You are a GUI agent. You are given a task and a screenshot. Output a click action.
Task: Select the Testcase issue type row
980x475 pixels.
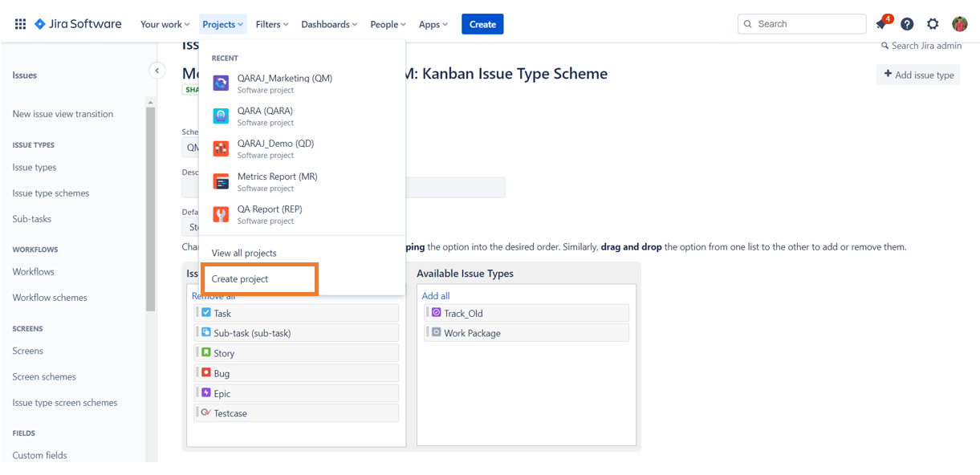[x=296, y=413]
